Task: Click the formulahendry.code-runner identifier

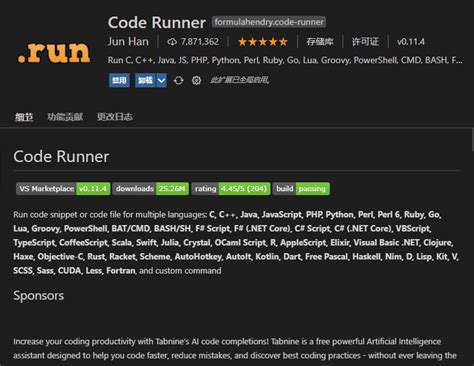Action: 269,22
